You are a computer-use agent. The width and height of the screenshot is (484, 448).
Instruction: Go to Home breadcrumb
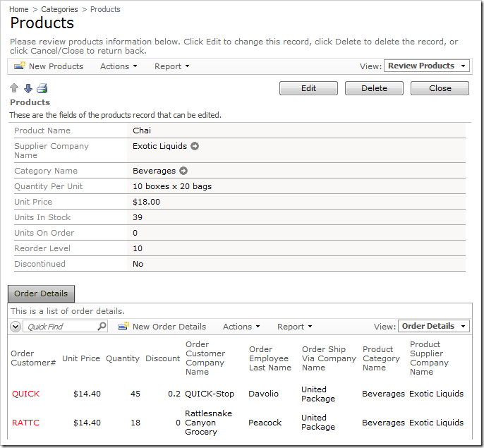point(19,10)
